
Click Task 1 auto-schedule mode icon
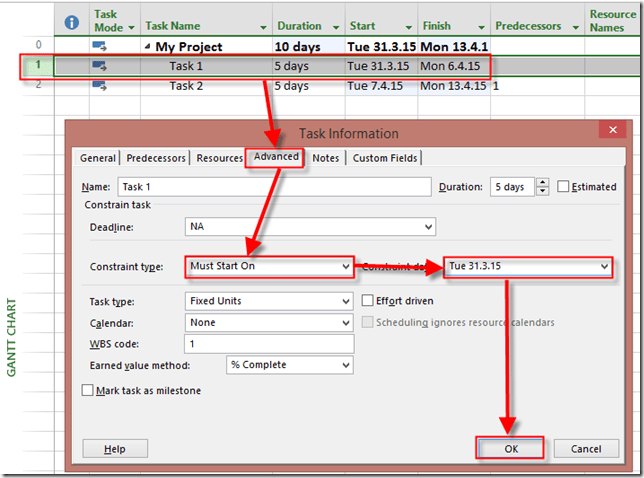100,66
